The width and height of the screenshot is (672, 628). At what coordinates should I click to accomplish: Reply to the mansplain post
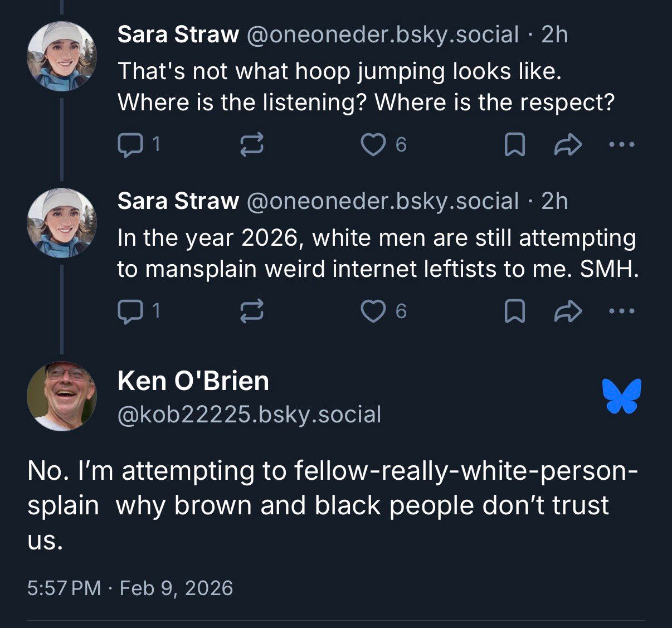coord(130,311)
